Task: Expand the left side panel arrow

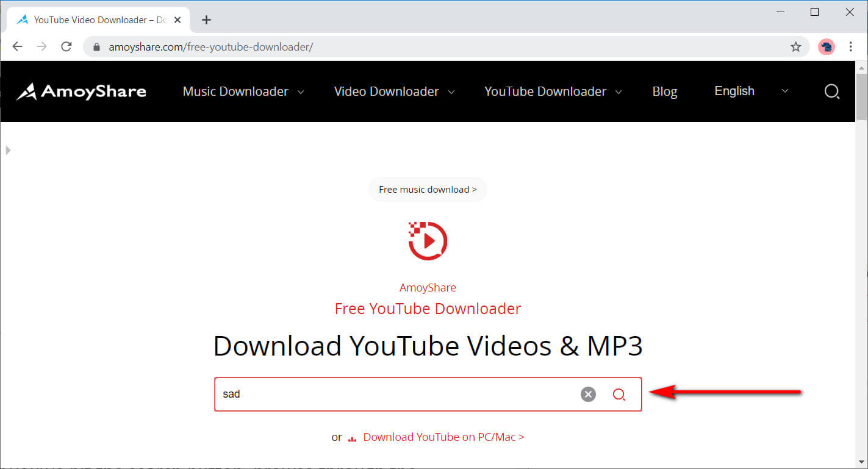Action: [8, 150]
